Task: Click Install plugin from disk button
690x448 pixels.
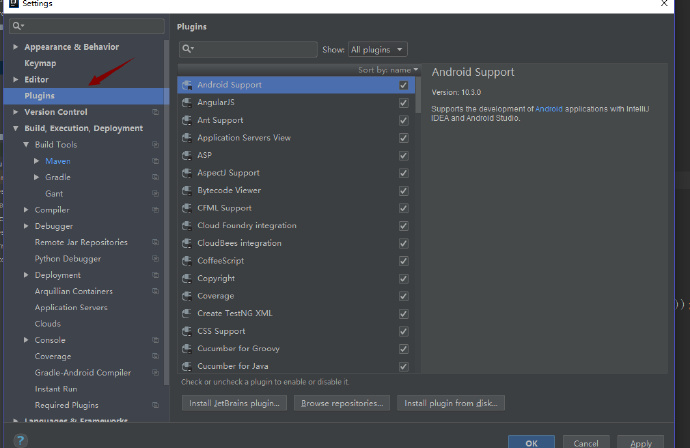Action: pyautogui.click(x=451, y=403)
